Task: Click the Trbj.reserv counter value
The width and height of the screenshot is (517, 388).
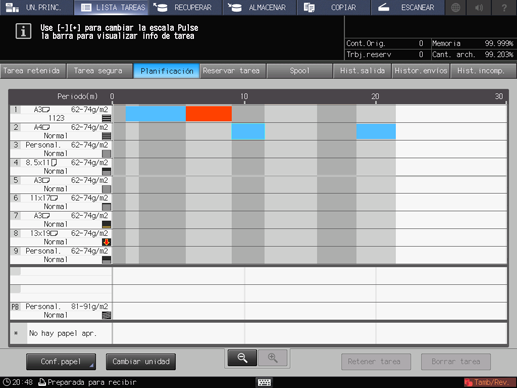Action: pyautogui.click(x=421, y=54)
